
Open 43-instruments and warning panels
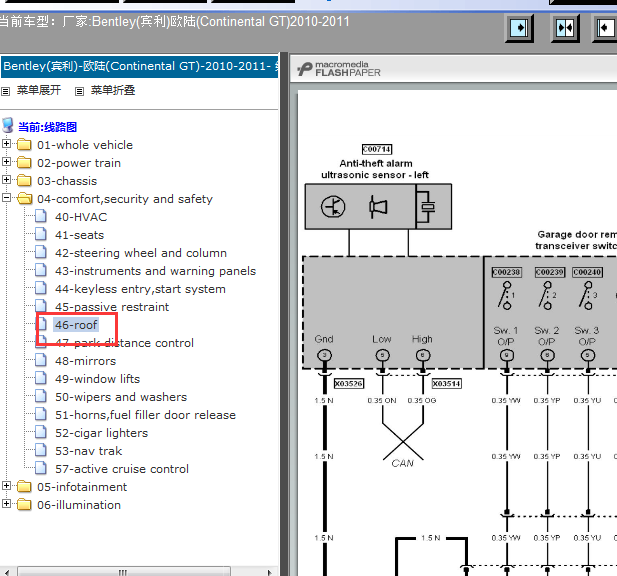pos(155,271)
